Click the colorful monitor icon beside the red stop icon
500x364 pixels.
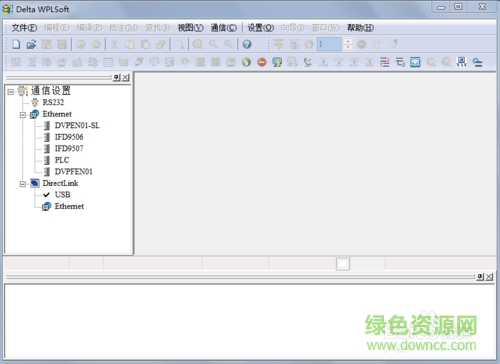click(x=277, y=62)
